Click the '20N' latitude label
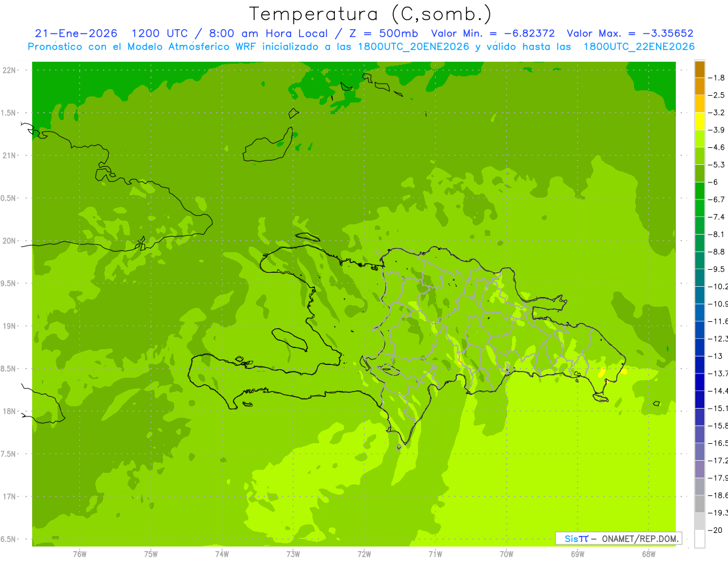Image resolution: width=728 pixels, height=562 pixels. tap(9, 241)
